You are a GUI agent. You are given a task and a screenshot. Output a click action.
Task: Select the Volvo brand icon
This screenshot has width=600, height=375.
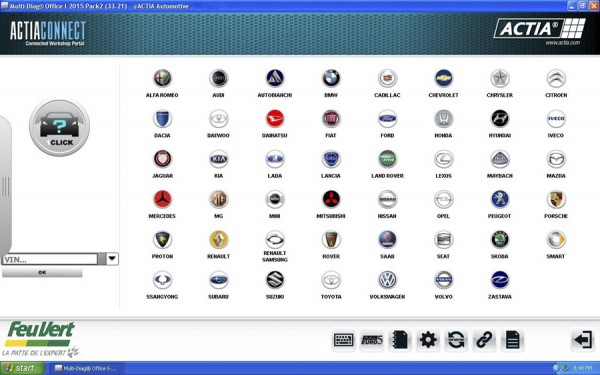(x=443, y=280)
